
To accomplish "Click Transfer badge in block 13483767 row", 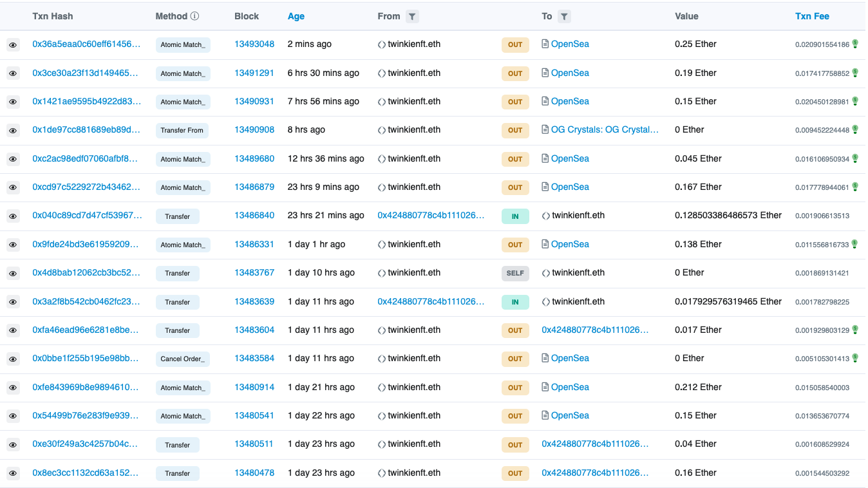I will tap(178, 273).
